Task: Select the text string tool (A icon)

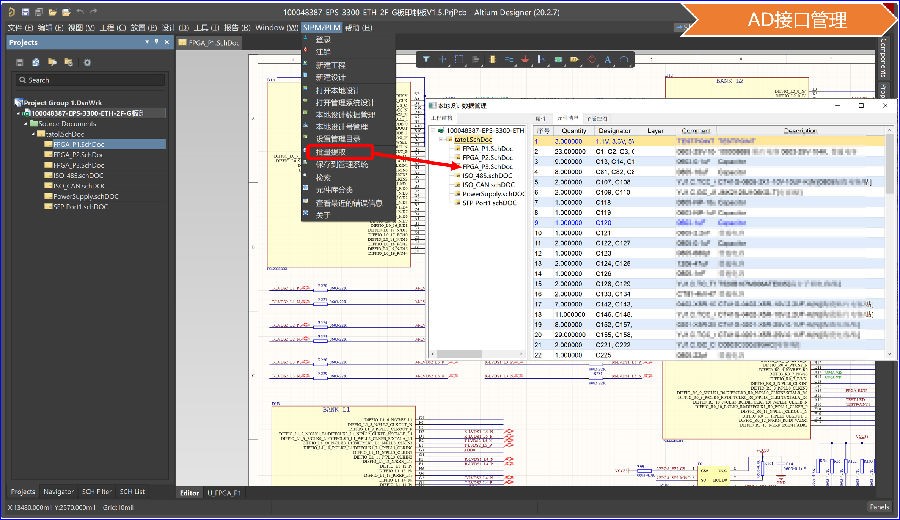Action: click(607, 60)
